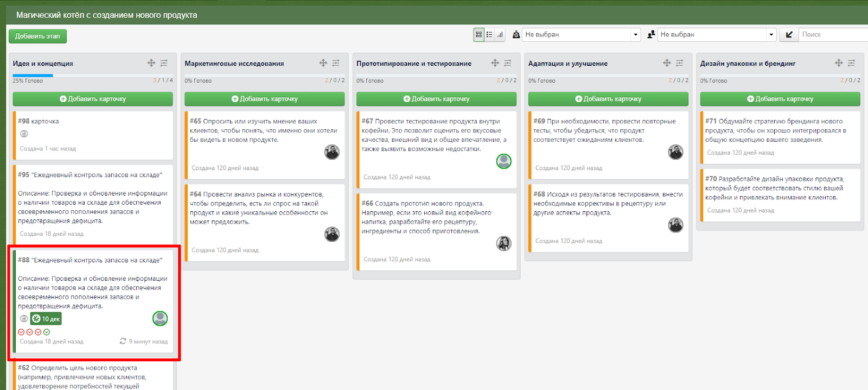Click the second red checklist circle on card #88
The image size is (868, 390).
(30, 332)
